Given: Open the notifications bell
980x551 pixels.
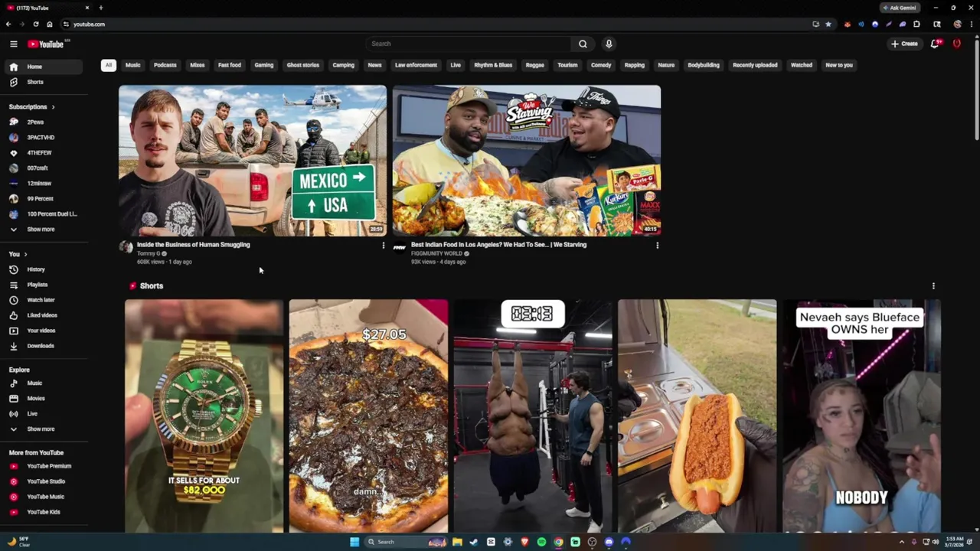Looking at the screenshot, I should tap(935, 44).
